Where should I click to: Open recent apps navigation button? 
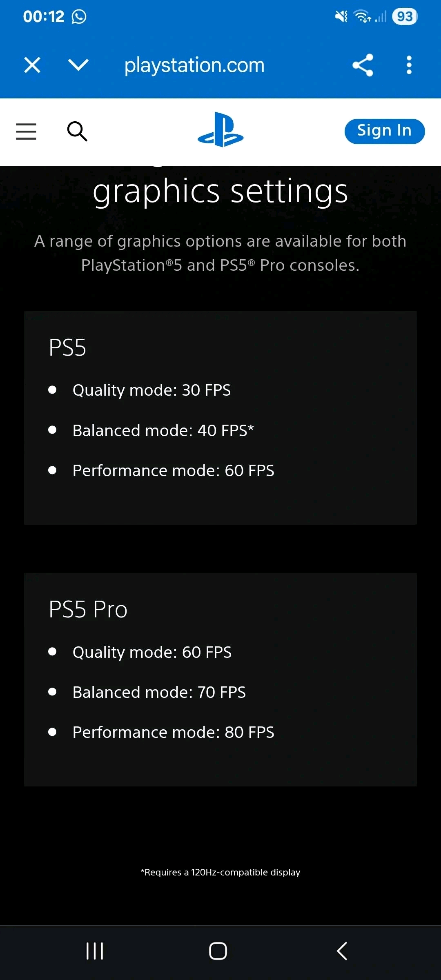click(x=95, y=951)
